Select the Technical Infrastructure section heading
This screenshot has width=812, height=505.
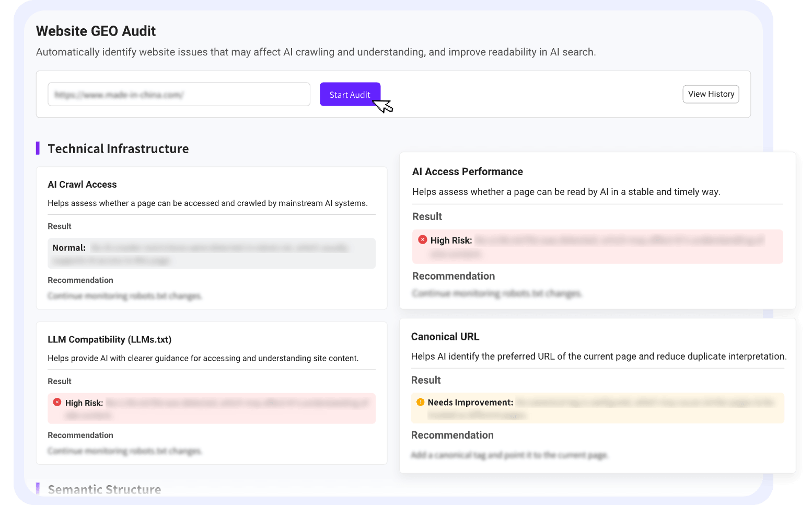tap(118, 148)
